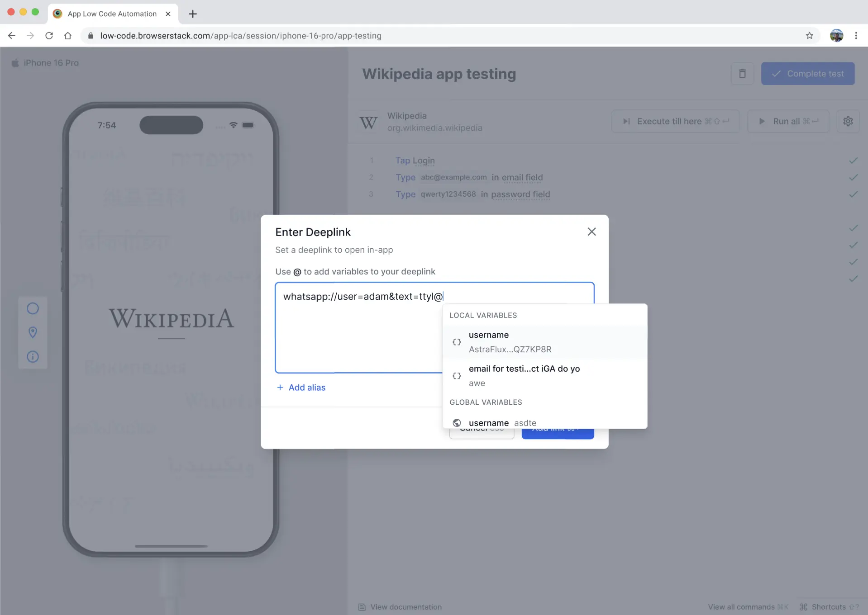Click browser forward arrow
Viewport: 868px width, 615px height.
(30, 36)
